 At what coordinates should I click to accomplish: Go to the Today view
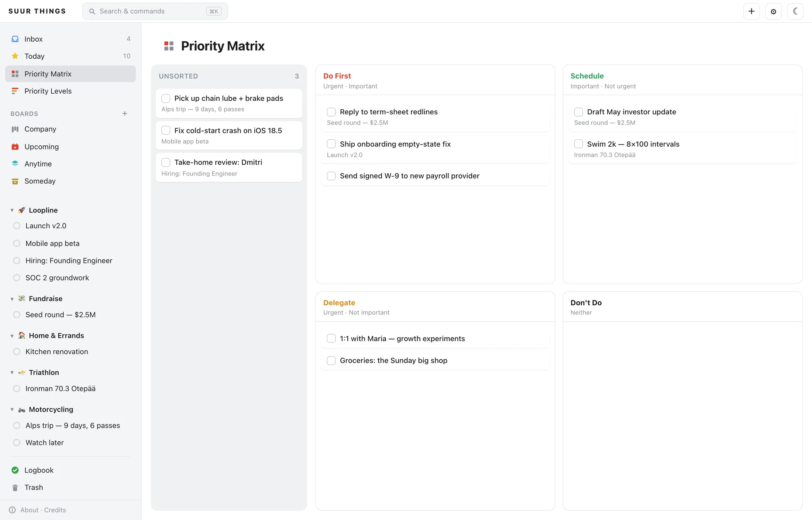click(x=70, y=56)
